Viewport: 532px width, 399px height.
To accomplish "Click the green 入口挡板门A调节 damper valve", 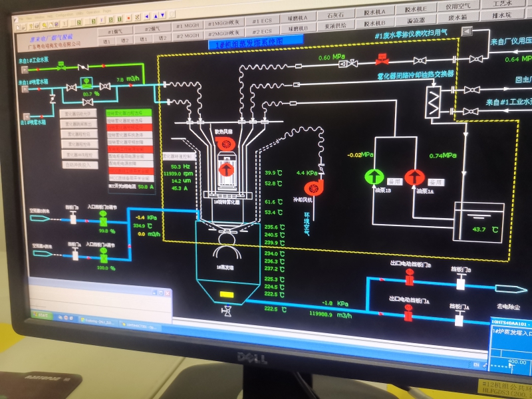I will coord(104,253).
